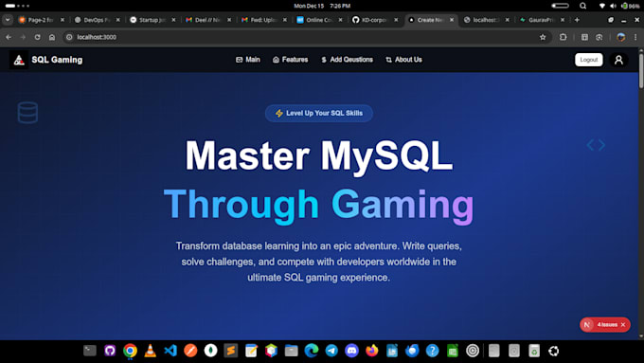Open Add Questions in the navbar
644x363 pixels.
[347, 60]
